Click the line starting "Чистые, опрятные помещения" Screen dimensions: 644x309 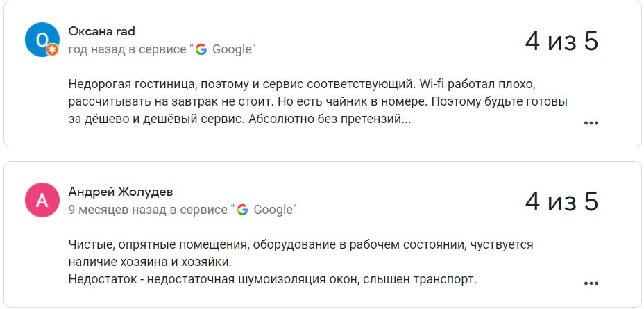(300, 244)
